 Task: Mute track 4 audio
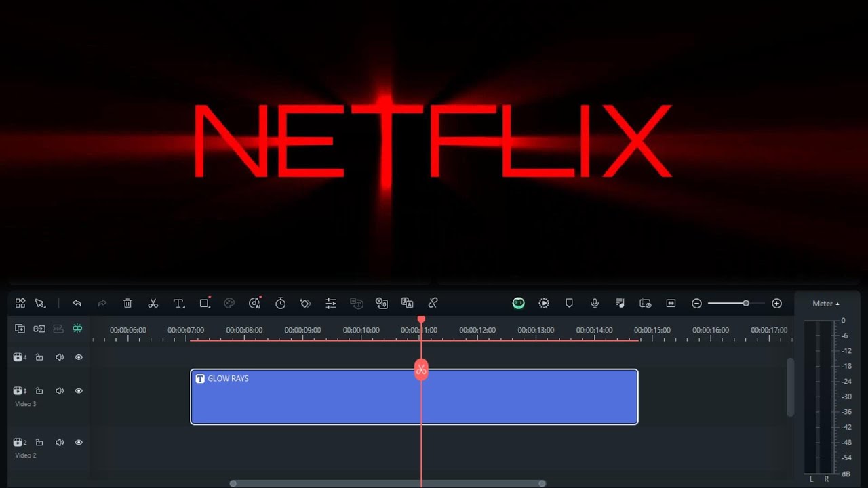tap(59, 357)
